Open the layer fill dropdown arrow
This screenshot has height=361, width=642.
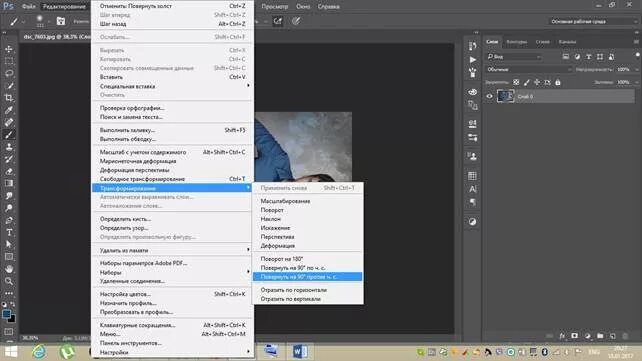click(x=637, y=82)
